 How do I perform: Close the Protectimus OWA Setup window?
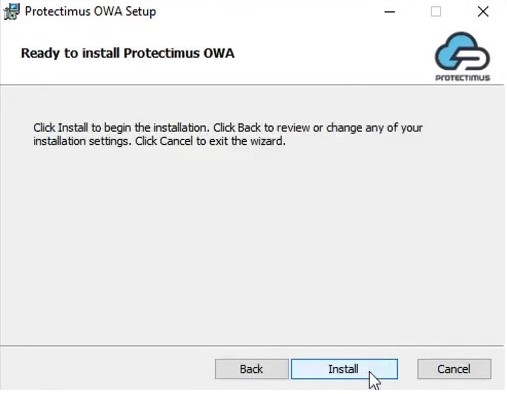(483, 12)
